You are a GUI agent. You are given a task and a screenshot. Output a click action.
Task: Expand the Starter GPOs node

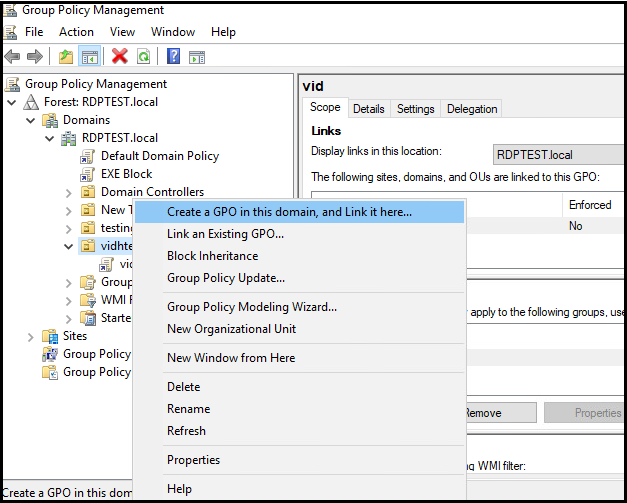[69, 319]
